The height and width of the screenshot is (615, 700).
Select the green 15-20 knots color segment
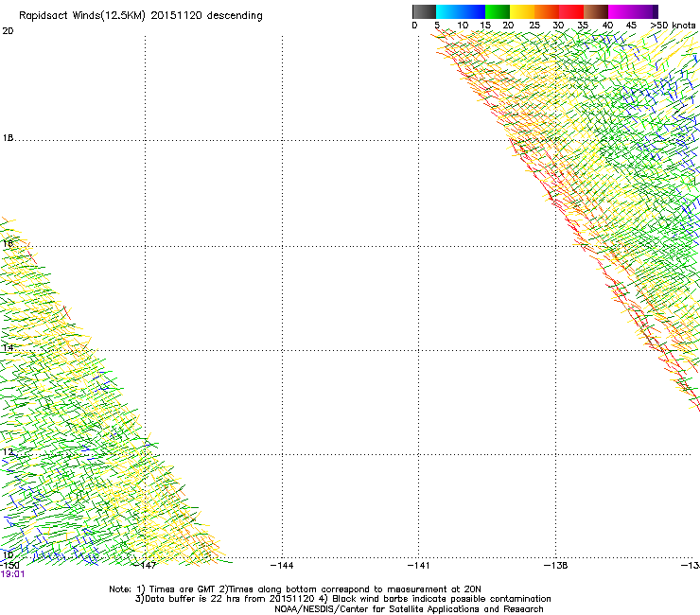click(498, 11)
